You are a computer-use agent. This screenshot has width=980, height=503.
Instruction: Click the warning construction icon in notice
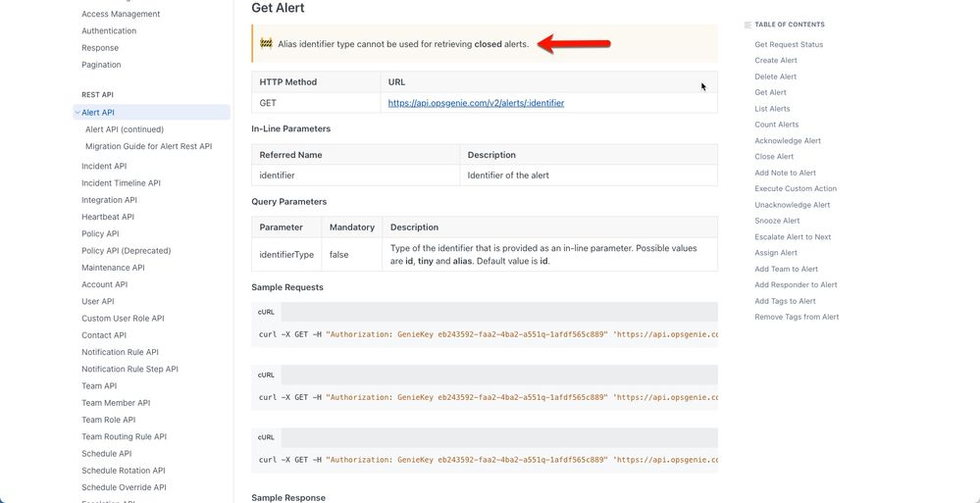point(266,43)
